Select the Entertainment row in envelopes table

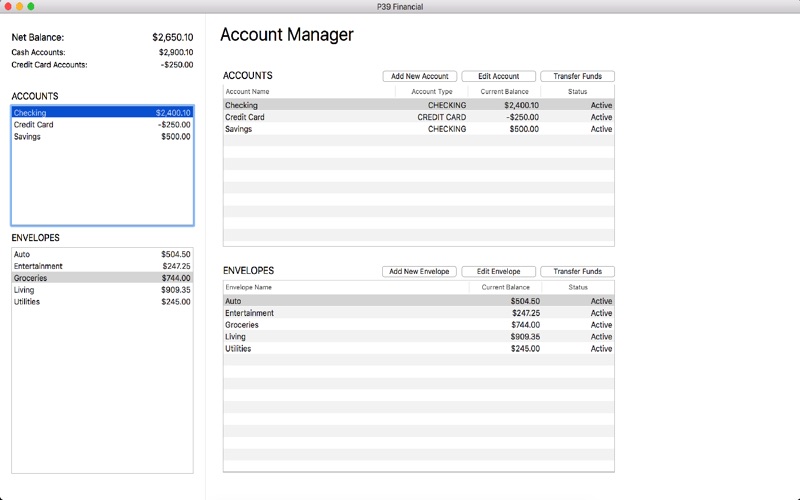point(418,313)
